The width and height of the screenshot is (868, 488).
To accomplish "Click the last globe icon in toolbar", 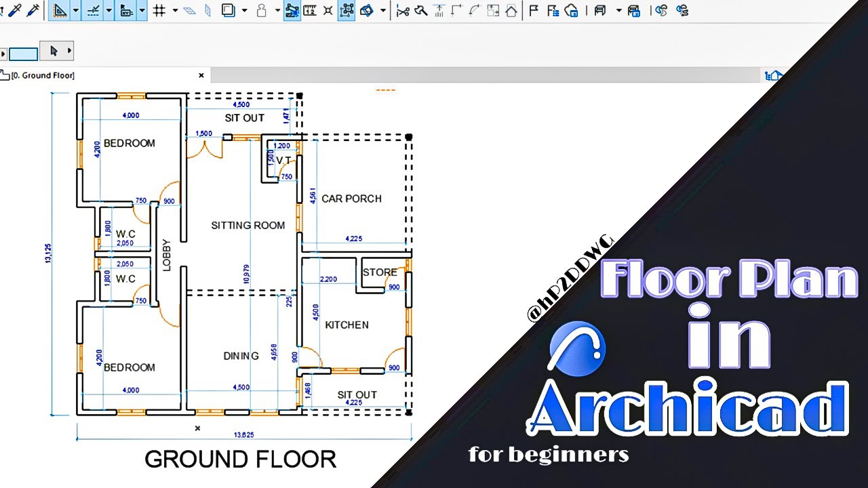I will (682, 10).
